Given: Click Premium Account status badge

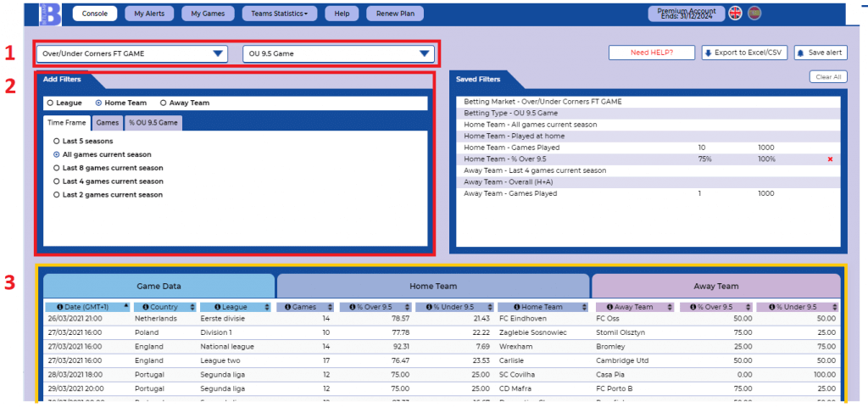Looking at the screenshot, I should pos(687,14).
